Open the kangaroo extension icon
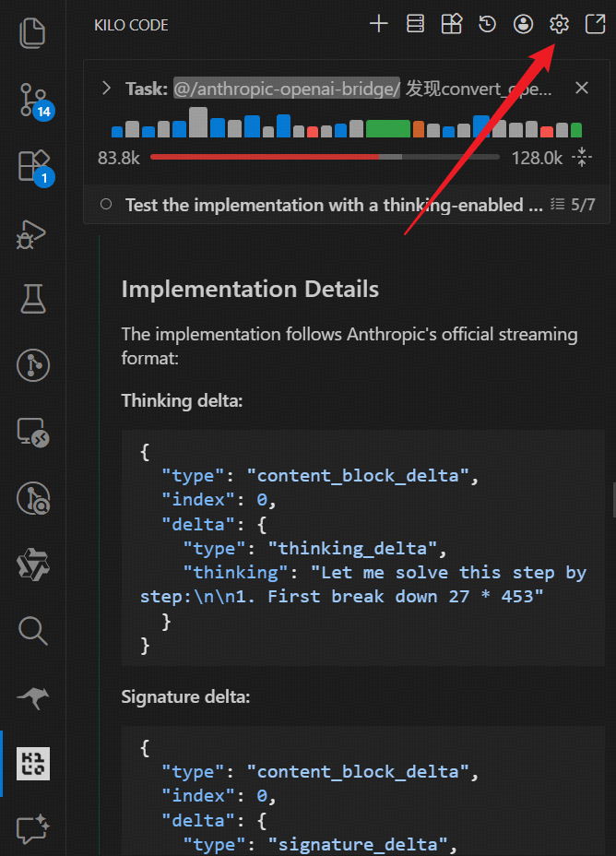 pos(32,697)
